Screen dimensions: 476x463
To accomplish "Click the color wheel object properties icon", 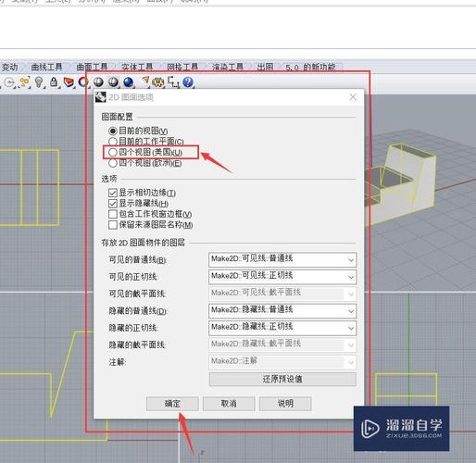I will click(83, 82).
